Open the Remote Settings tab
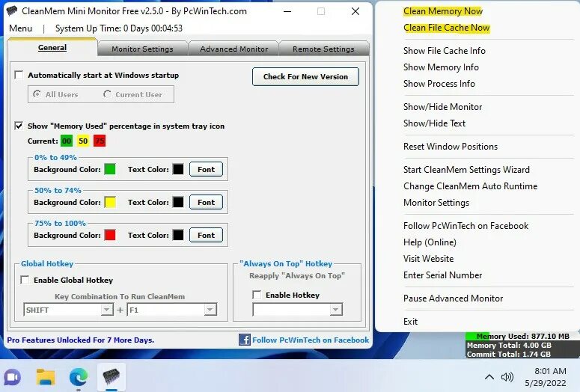 [x=323, y=49]
